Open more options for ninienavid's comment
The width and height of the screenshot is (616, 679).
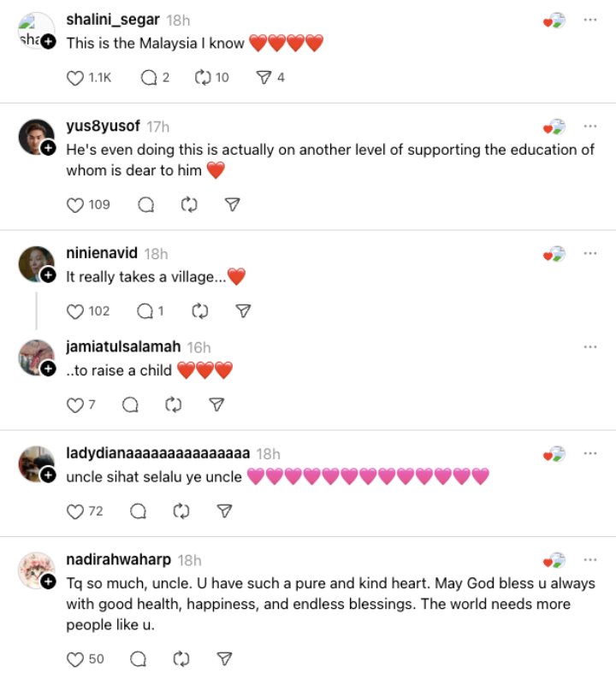pos(589,253)
